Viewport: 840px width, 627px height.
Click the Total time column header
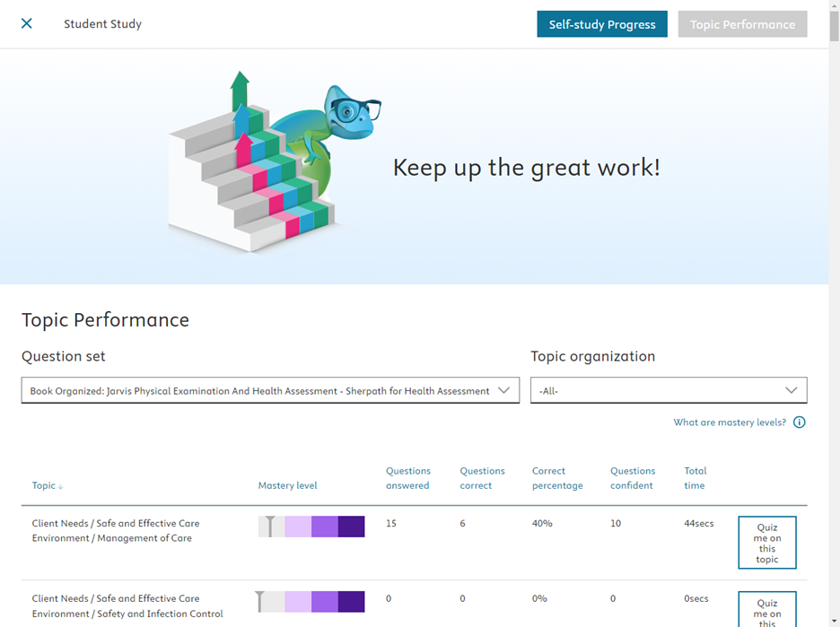coord(695,477)
